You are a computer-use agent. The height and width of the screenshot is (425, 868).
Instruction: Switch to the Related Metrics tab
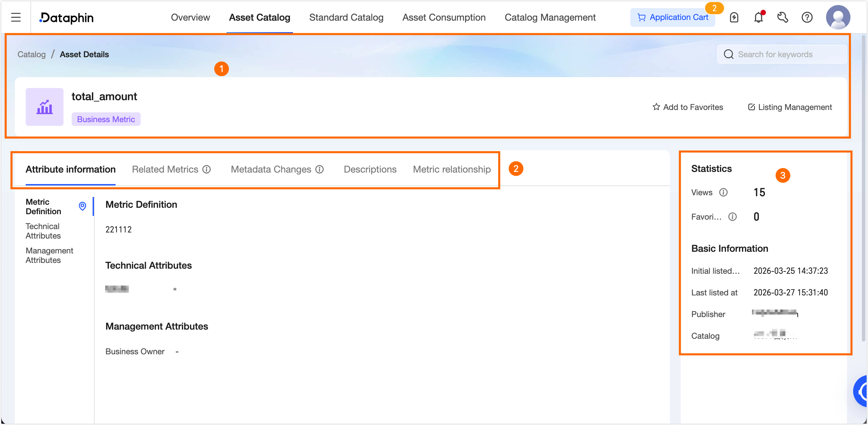(165, 169)
